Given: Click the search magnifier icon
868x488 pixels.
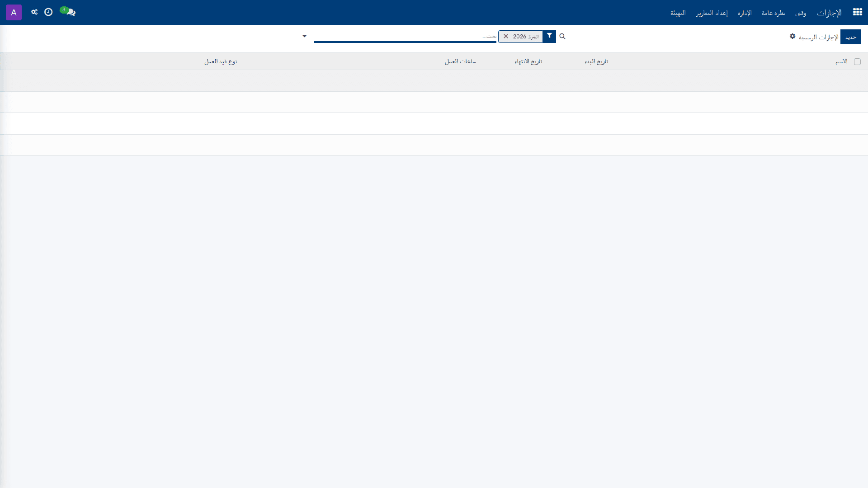Looking at the screenshot, I should (562, 36).
